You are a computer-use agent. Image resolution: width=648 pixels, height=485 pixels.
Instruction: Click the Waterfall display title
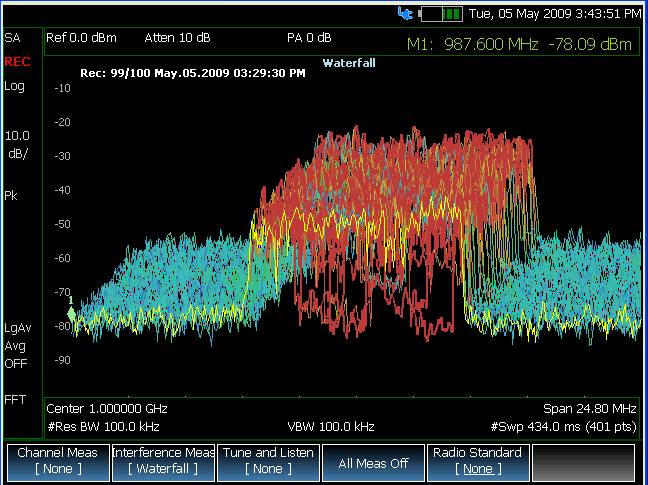pos(348,62)
